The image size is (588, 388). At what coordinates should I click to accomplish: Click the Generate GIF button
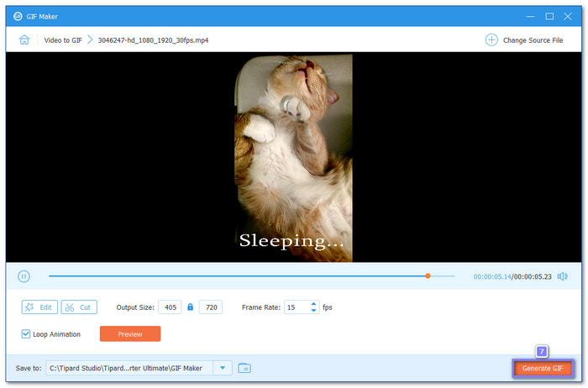pos(543,369)
